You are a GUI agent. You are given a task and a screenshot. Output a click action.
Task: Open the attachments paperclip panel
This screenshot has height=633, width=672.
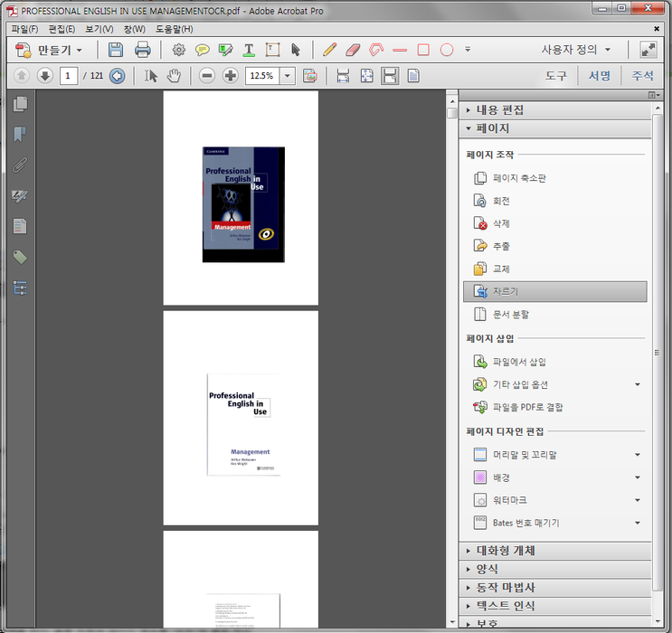point(20,165)
